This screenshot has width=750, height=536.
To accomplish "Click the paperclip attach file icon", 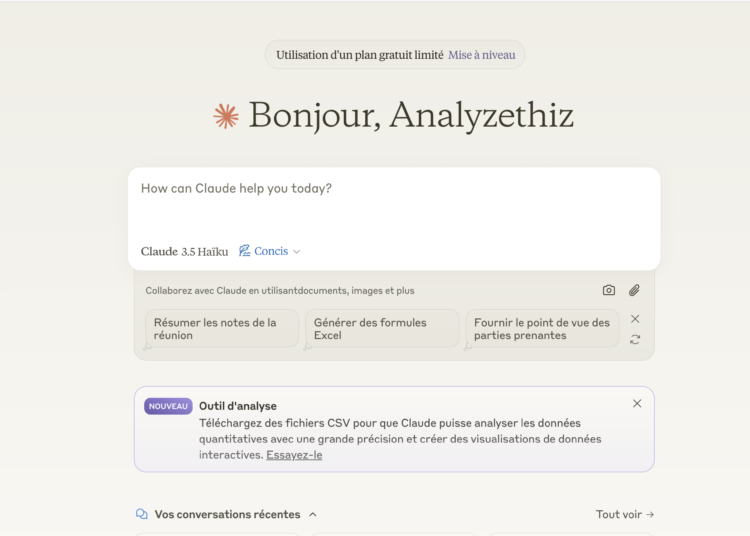I will tap(634, 290).
